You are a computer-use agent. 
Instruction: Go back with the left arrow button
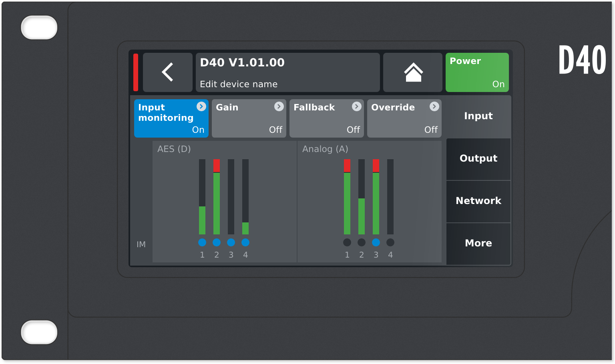(168, 72)
